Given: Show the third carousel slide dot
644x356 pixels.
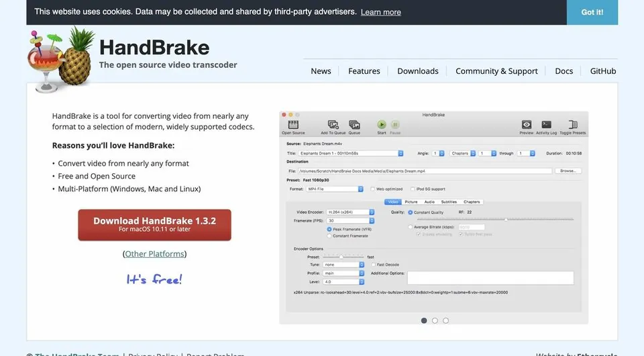Looking at the screenshot, I should (x=446, y=320).
